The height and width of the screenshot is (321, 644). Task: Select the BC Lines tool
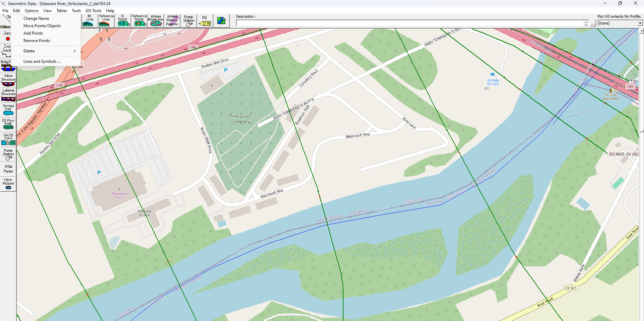tap(90, 20)
